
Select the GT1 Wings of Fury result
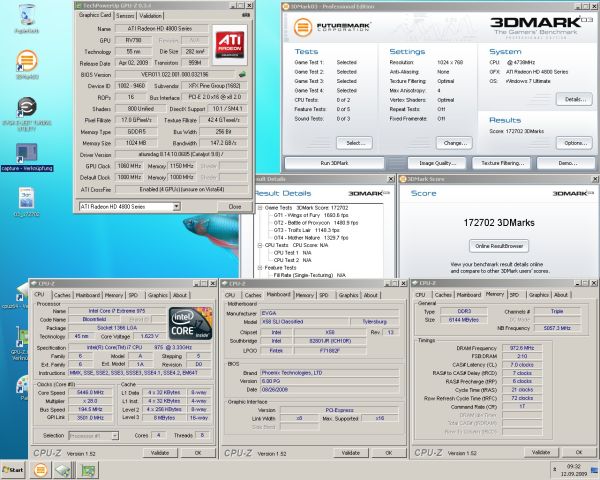click(297, 214)
